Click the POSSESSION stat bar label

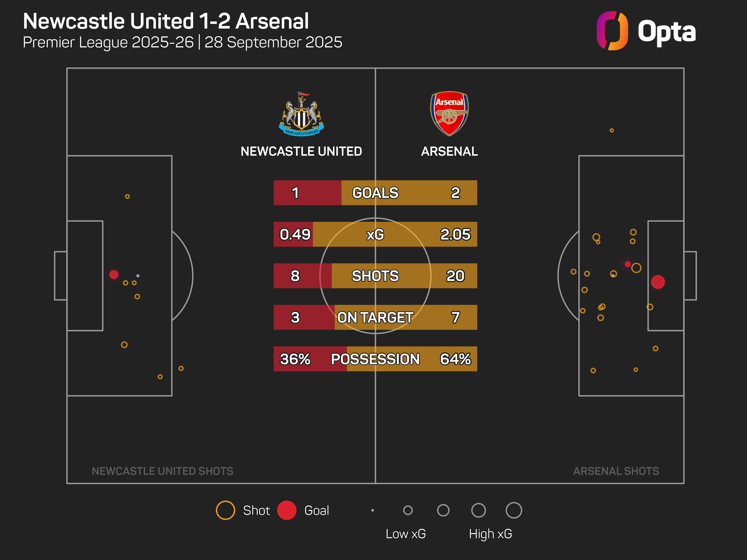375,359
